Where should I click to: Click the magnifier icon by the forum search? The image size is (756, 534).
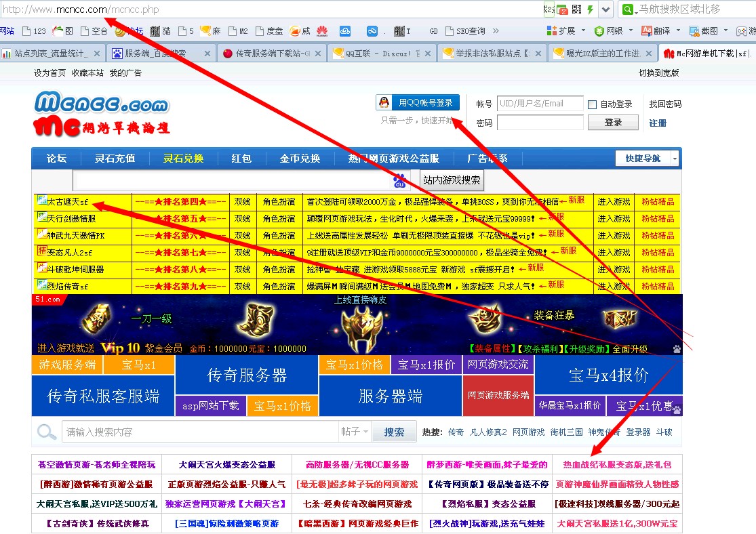pos(46,432)
